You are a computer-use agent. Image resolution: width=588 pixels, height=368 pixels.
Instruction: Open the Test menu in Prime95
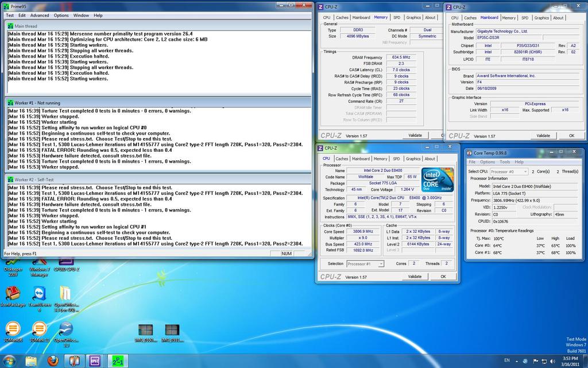coord(10,16)
